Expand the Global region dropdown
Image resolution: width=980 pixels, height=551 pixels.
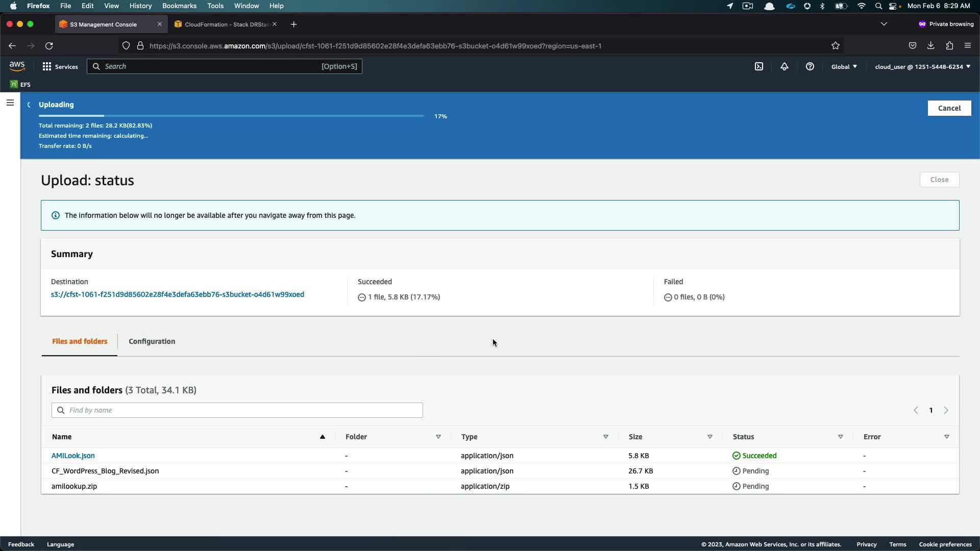[844, 66]
